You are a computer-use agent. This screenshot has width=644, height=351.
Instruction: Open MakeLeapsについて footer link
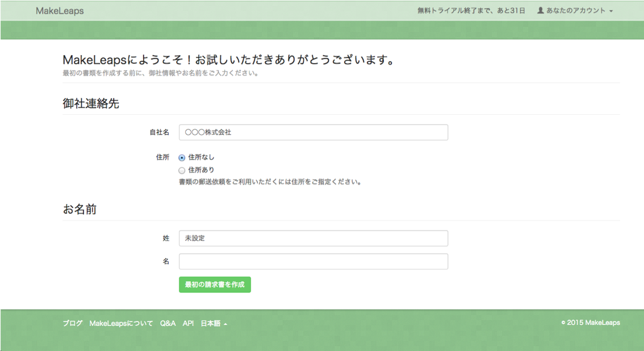(x=121, y=323)
